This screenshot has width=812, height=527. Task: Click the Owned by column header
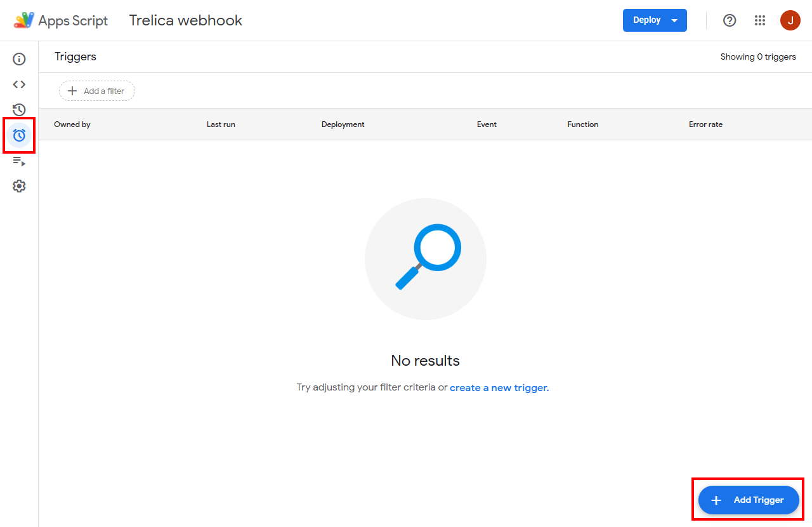(x=72, y=124)
